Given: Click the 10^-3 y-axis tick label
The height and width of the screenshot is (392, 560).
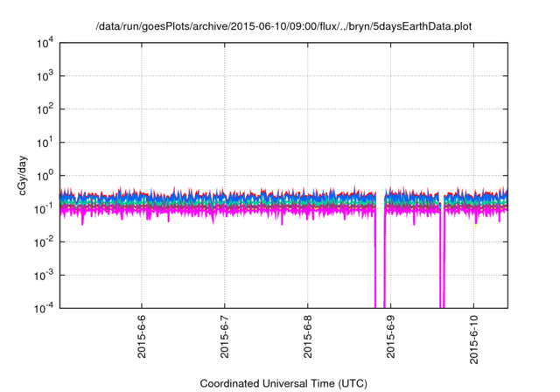Looking at the screenshot, I should [44, 276].
